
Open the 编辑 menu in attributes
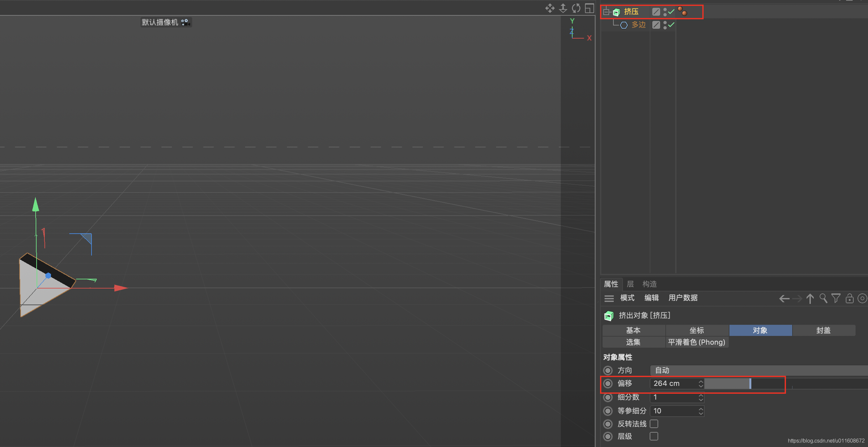(x=651, y=298)
